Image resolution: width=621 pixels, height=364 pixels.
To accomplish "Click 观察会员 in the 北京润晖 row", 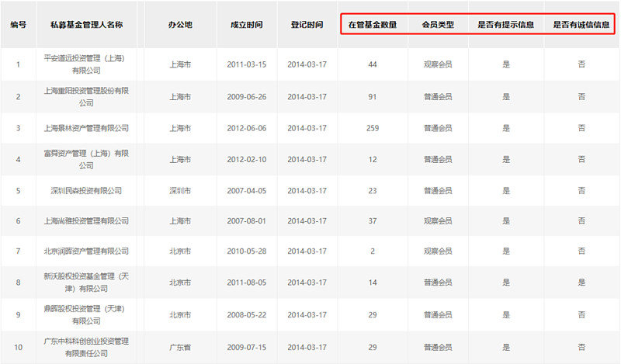I will pyautogui.click(x=438, y=251).
